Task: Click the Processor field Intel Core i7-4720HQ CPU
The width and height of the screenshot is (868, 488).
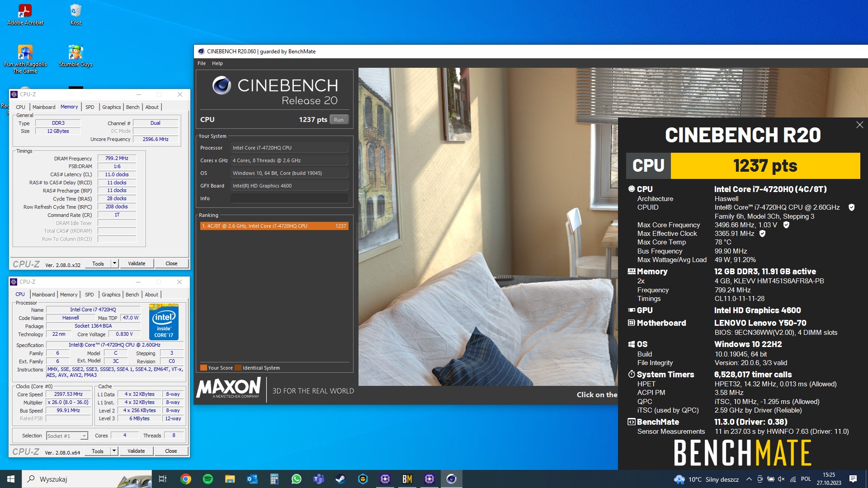Action: coord(289,148)
